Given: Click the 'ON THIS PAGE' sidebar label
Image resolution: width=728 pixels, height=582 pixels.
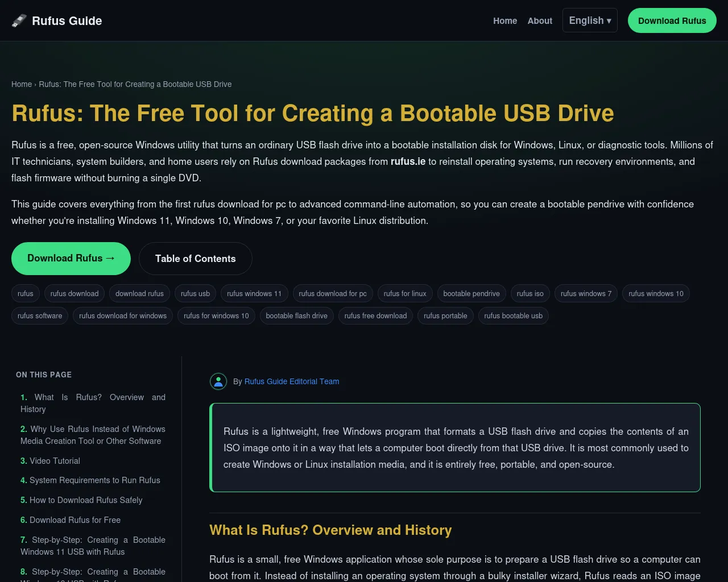Looking at the screenshot, I should point(44,375).
